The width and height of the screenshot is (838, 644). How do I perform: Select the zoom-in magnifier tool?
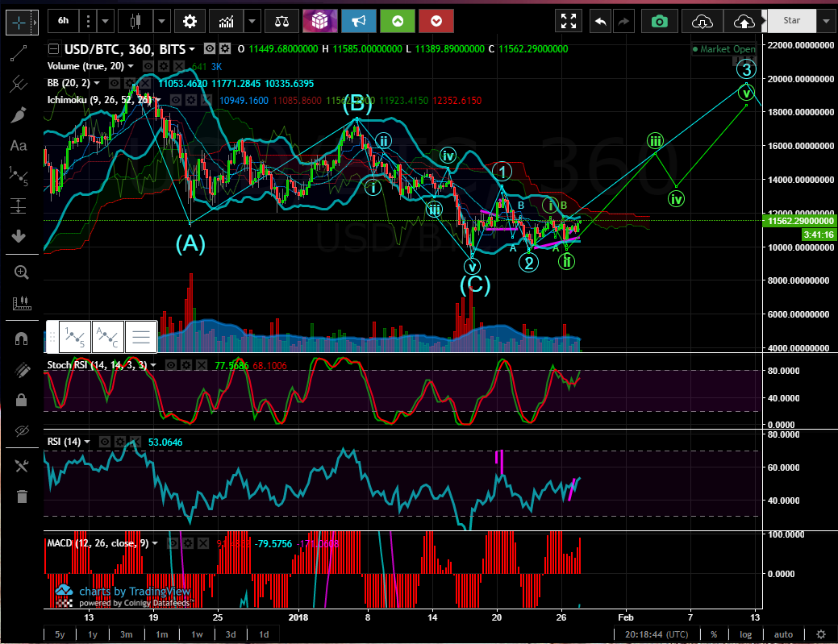[22, 272]
